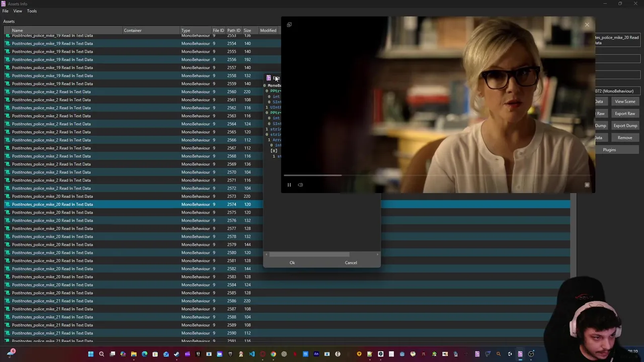Toggle fullscreen icon on video overlay
Screen dimensions: 644x362
[587, 185]
